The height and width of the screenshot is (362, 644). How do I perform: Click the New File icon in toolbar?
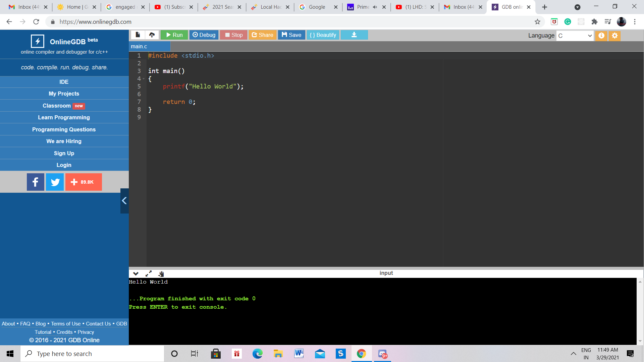(138, 35)
